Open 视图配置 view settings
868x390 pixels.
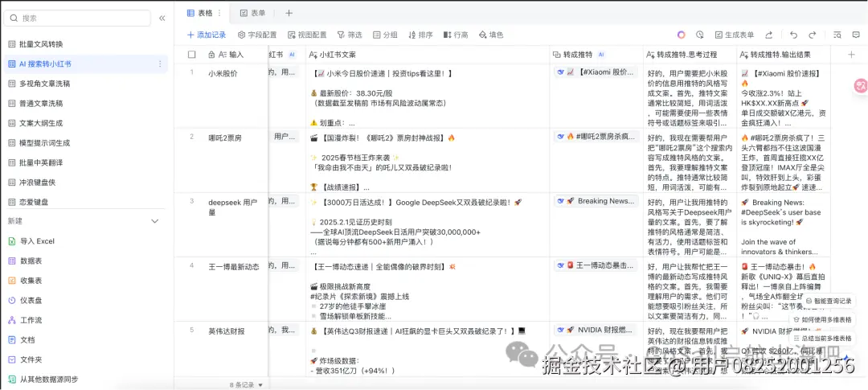pos(307,35)
